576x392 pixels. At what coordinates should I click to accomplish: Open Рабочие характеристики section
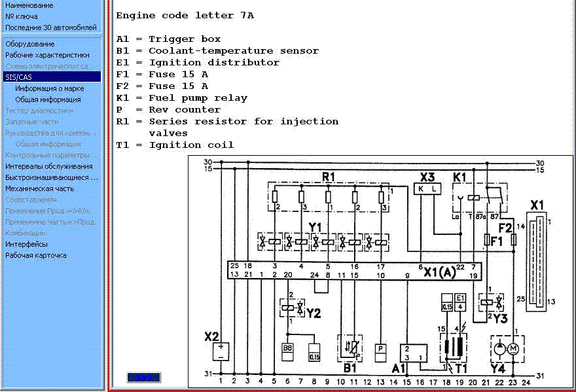(x=47, y=55)
